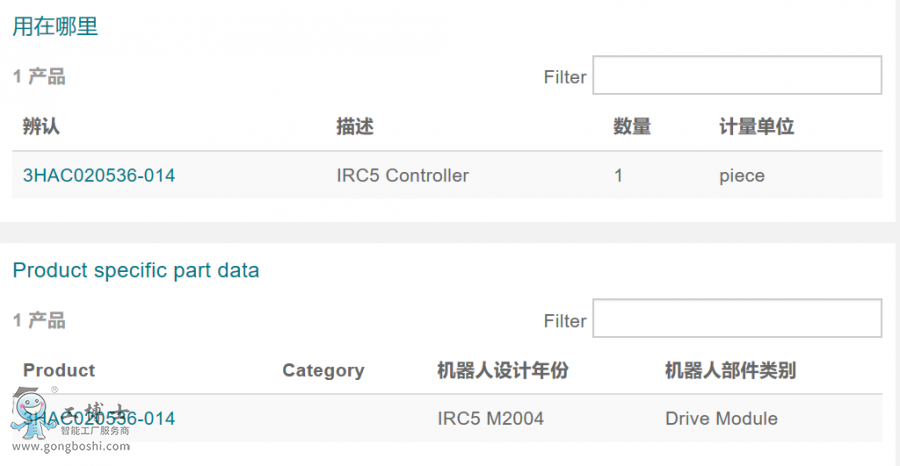The image size is (900, 466).
Task: Sort by the Product column header
Action: [x=59, y=370]
